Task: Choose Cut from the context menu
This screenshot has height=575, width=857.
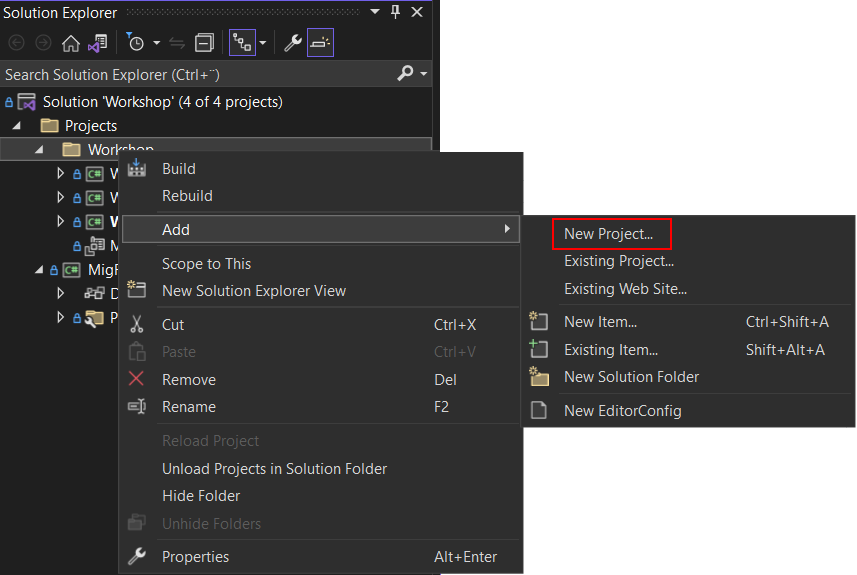Action: pyautogui.click(x=320, y=325)
